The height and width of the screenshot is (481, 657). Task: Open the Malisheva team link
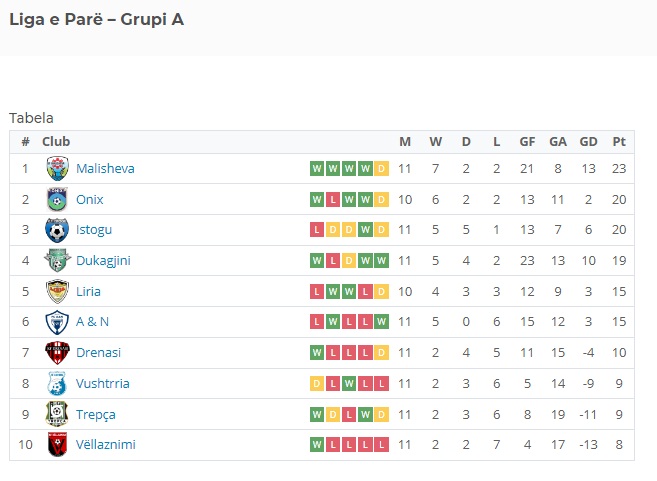point(105,168)
